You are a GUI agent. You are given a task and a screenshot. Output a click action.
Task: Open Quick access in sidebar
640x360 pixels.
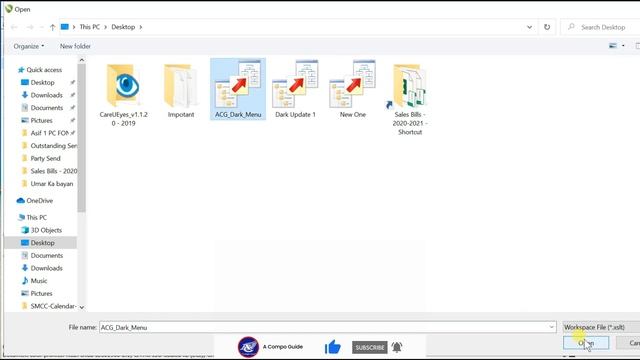[x=44, y=70]
